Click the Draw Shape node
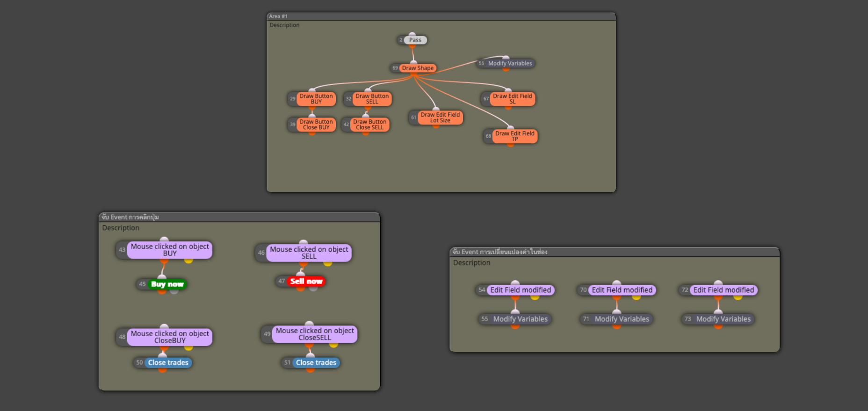The width and height of the screenshot is (868, 411). click(418, 68)
